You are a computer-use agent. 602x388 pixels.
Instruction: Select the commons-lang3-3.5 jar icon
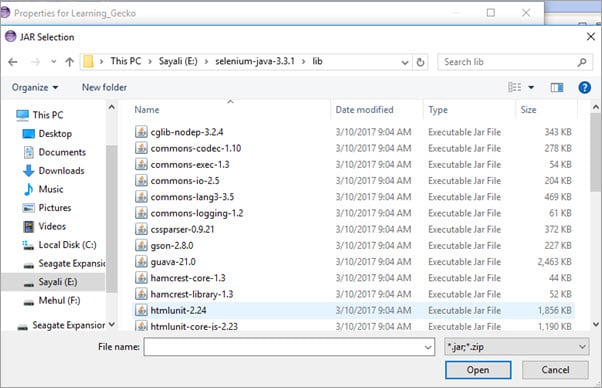[x=141, y=197]
